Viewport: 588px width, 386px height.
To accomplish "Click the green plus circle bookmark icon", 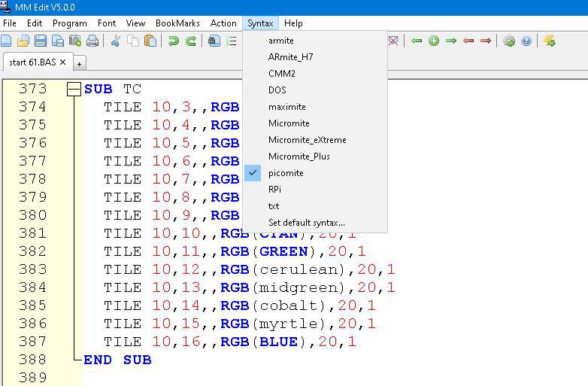I will click(434, 41).
